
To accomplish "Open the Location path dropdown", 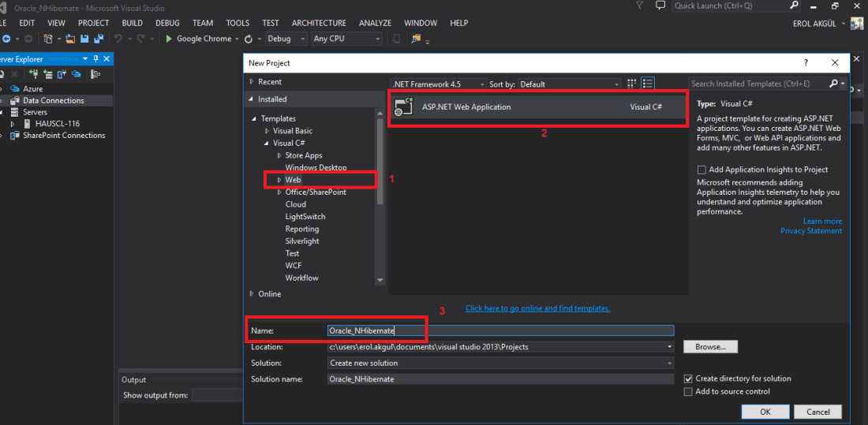I will tap(671, 347).
